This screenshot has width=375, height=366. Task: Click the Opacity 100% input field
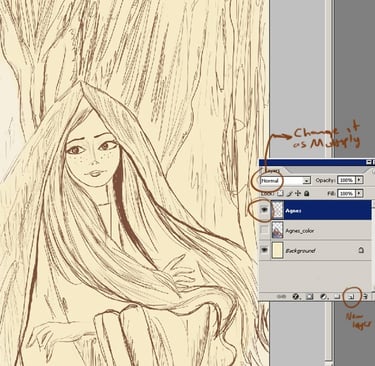(x=346, y=180)
